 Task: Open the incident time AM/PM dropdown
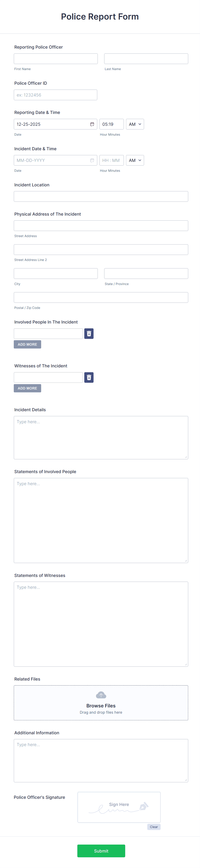[135, 160]
